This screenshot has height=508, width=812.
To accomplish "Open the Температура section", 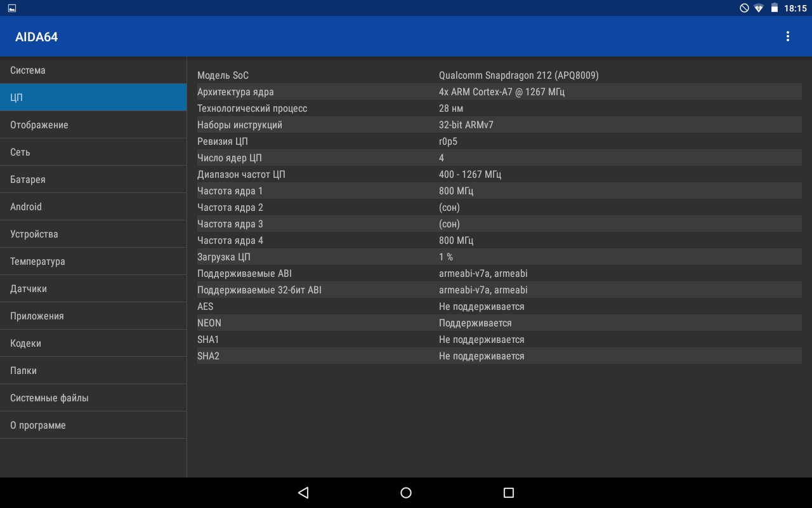I will [x=93, y=262].
